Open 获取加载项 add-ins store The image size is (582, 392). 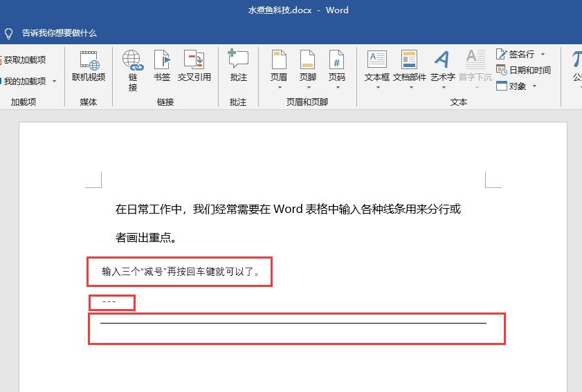pos(23,59)
